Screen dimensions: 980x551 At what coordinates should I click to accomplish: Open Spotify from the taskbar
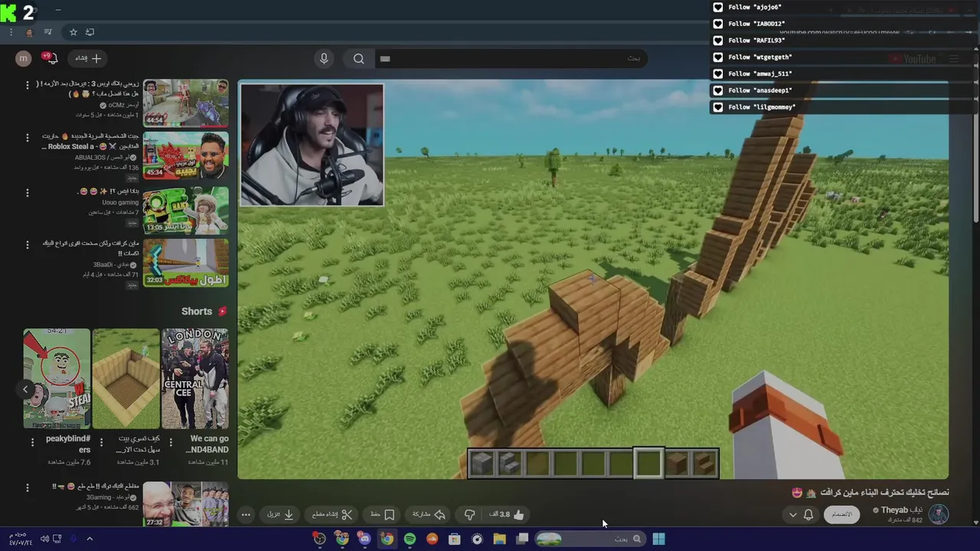click(410, 539)
